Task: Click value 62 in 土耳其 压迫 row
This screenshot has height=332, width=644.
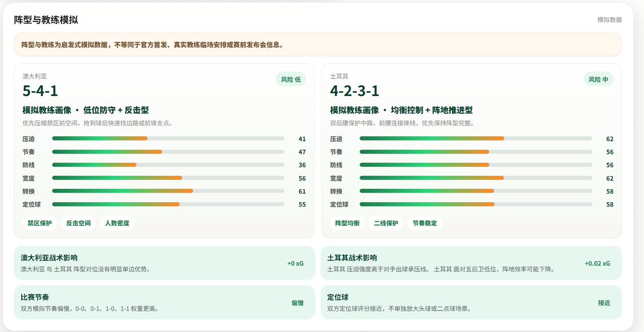Action: [610, 139]
